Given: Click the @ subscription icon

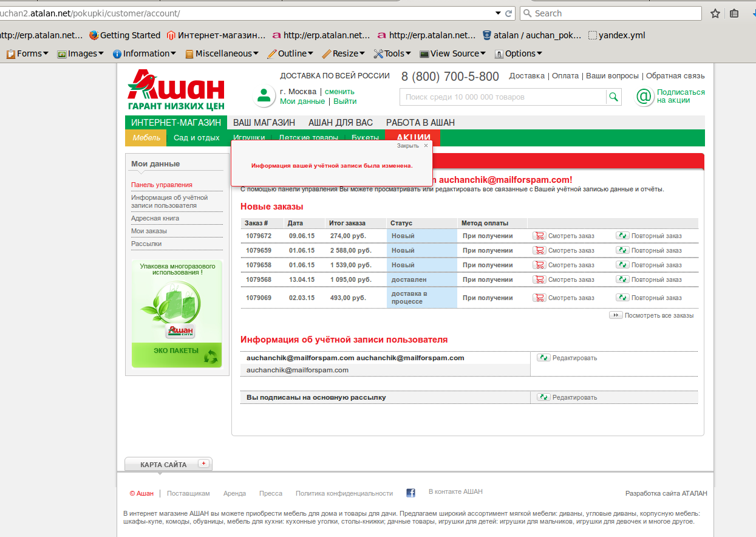Looking at the screenshot, I should click(644, 97).
